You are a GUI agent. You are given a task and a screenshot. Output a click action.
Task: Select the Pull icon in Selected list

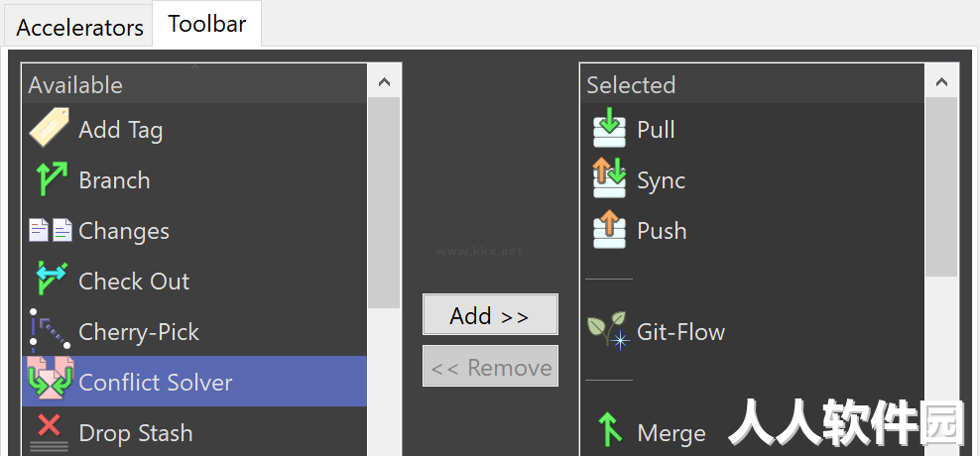[609, 128]
